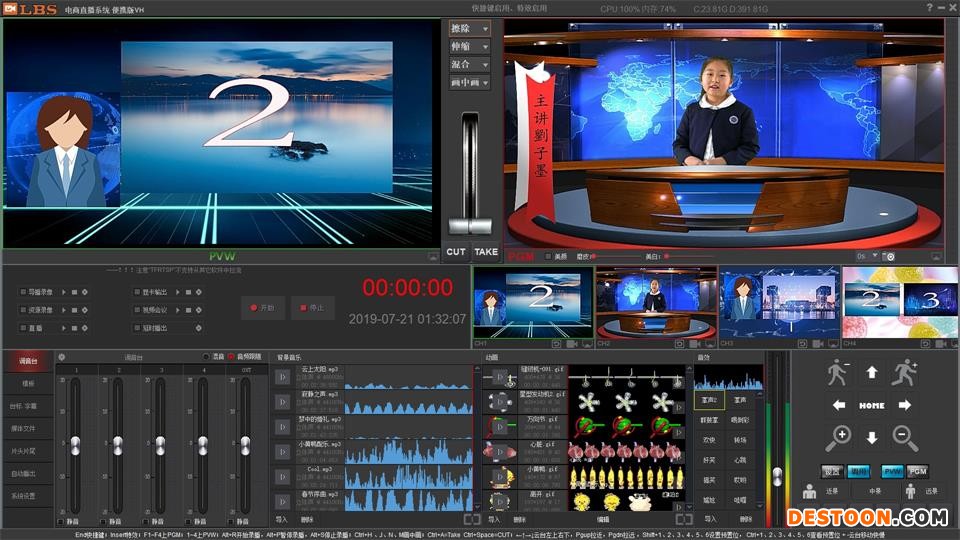Viewport: 960px width, 540px height.
Task: Click the PTZ zoom out magnifier icon
Action: [x=905, y=437]
